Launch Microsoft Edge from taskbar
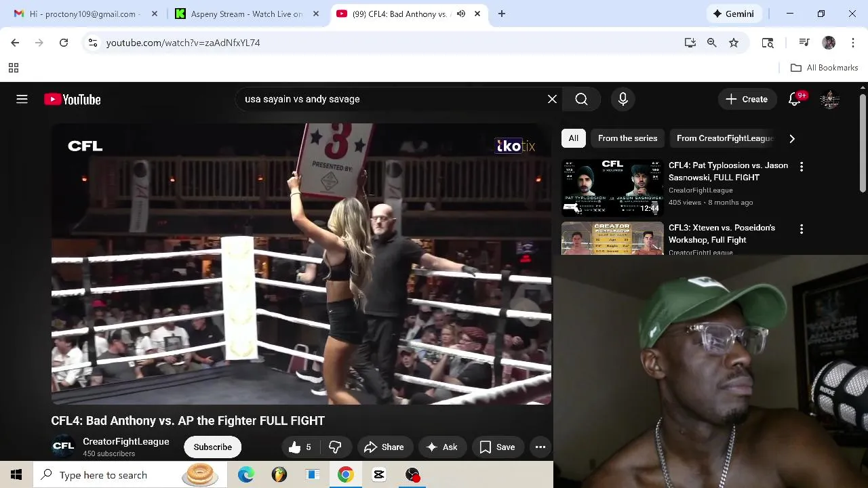Image resolution: width=868 pixels, height=488 pixels. coord(246,474)
